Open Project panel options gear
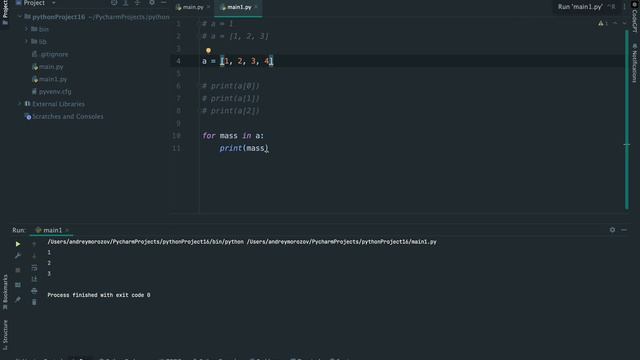640x360 pixels. point(152,3)
